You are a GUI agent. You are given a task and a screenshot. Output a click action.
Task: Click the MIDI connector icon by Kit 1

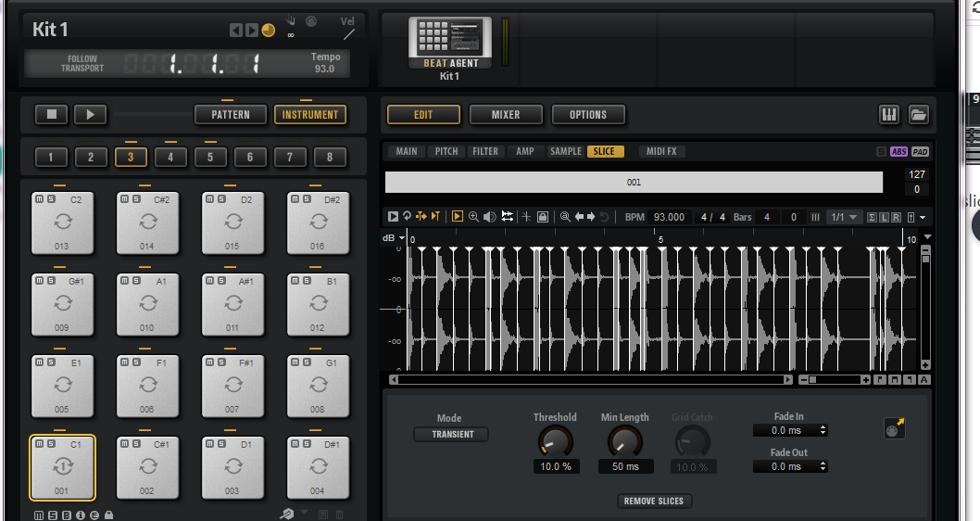click(310, 21)
